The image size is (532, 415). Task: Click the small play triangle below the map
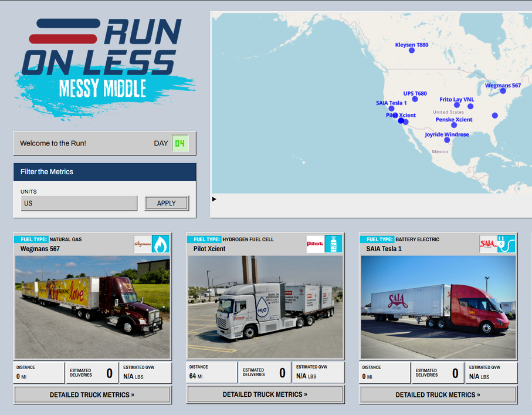pyautogui.click(x=214, y=200)
